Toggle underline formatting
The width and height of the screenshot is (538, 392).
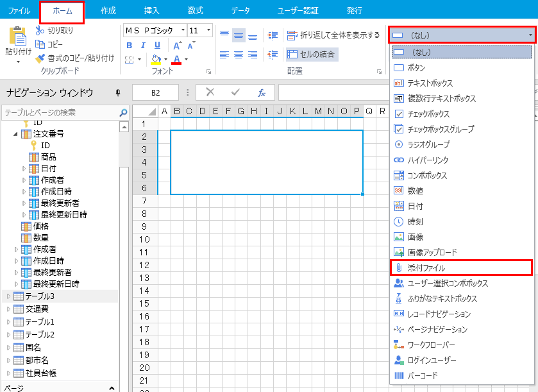157,46
